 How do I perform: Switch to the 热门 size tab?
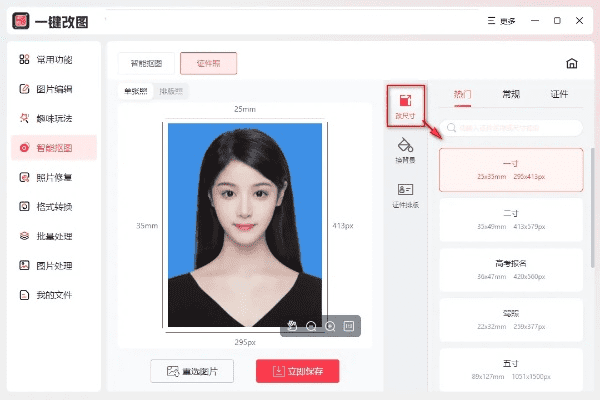(x=462, y=94)
